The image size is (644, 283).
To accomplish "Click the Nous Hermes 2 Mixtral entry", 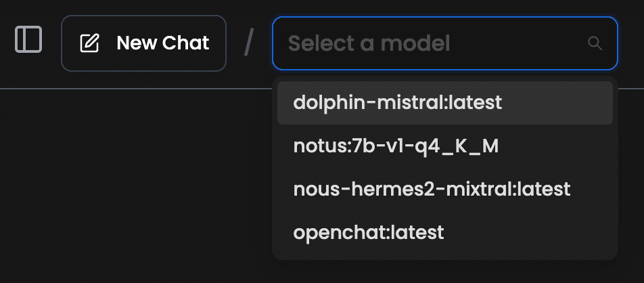I will 445,189.
